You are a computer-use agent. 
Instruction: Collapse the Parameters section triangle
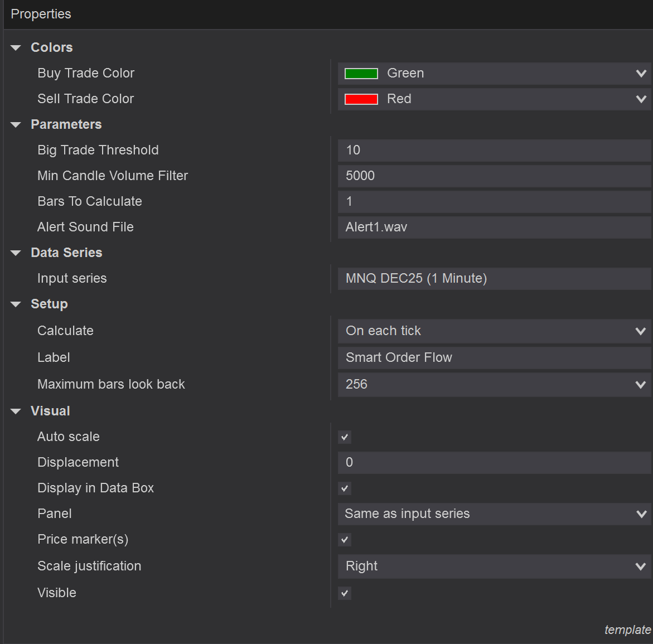[16, 125]
